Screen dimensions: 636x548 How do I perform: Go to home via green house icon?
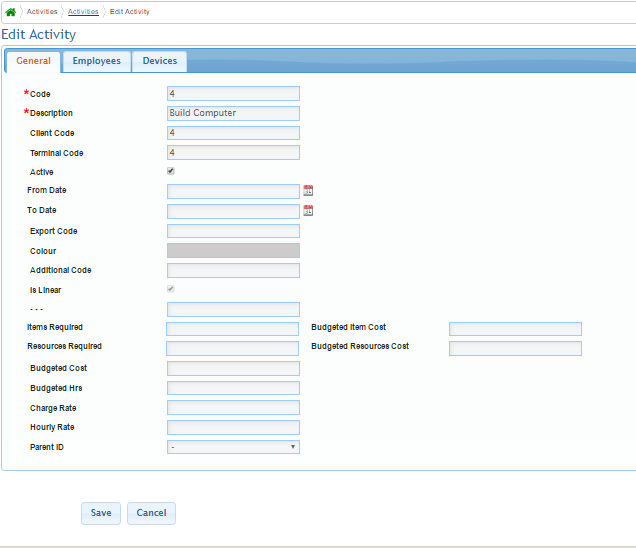tap(11, 12)
